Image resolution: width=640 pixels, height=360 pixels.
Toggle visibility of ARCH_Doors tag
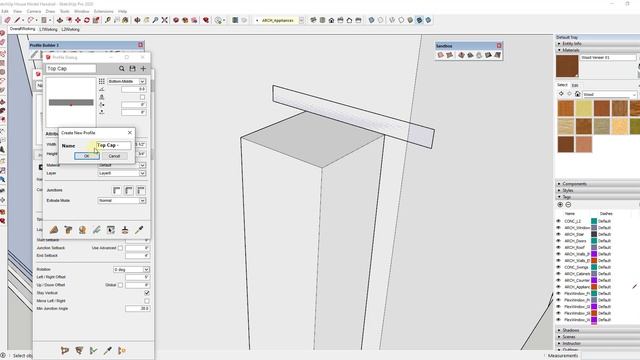coord(558,241)
